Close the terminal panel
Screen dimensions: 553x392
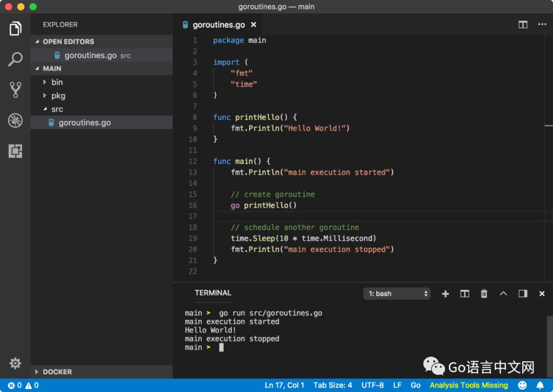pyautogui.click(x=542, y=294)
